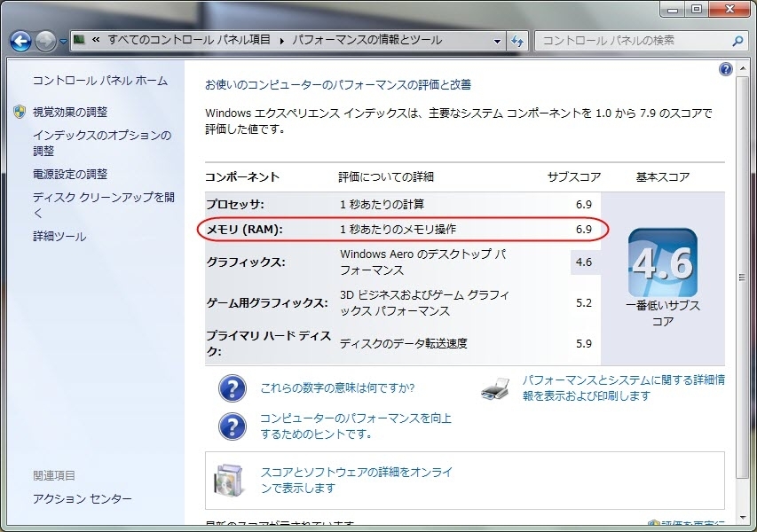This screenshot has width=757, height=532.
Task: Click the search magnifier icon
Action: pos(737,41)
